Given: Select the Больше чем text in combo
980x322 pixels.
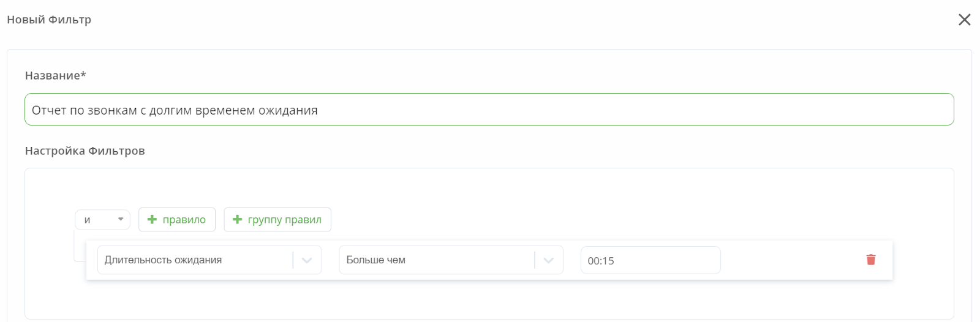Looking at the screenshot, I should [x=376, y=260].
